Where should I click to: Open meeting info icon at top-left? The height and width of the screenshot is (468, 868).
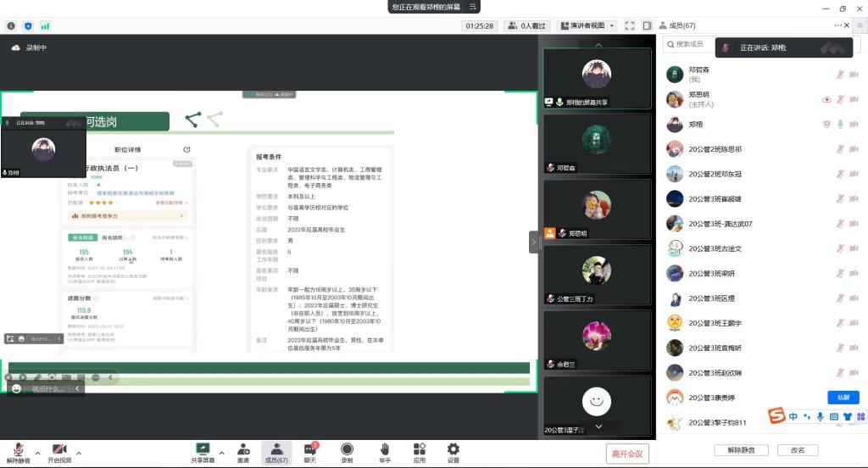(x=11, y=26)
